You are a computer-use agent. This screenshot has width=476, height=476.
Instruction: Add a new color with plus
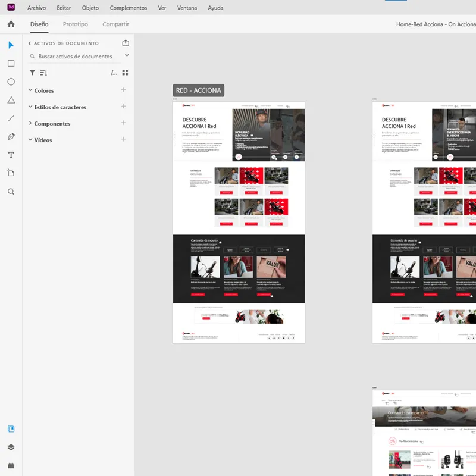pyautogui.click(x=124, y=90)
